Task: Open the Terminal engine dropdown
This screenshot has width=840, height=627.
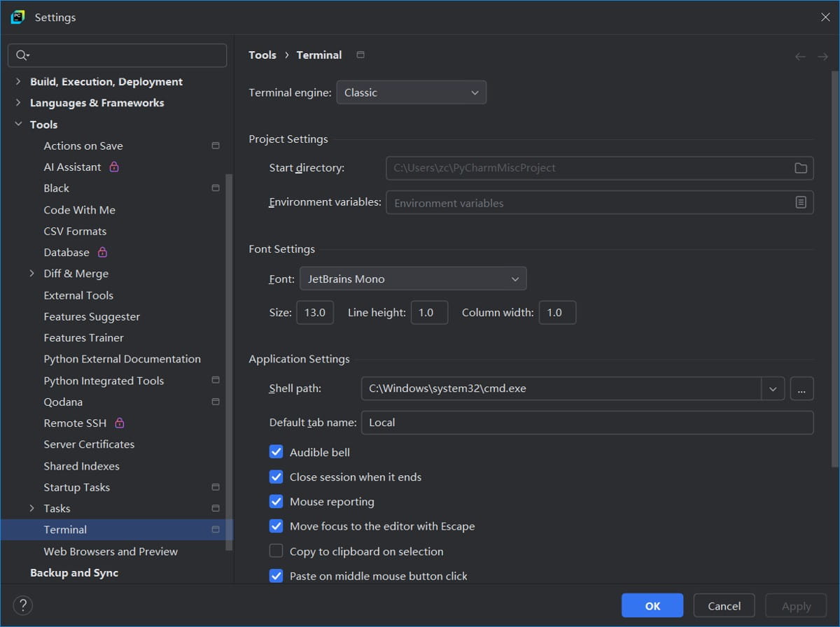Action: click(x=411, y=92)
